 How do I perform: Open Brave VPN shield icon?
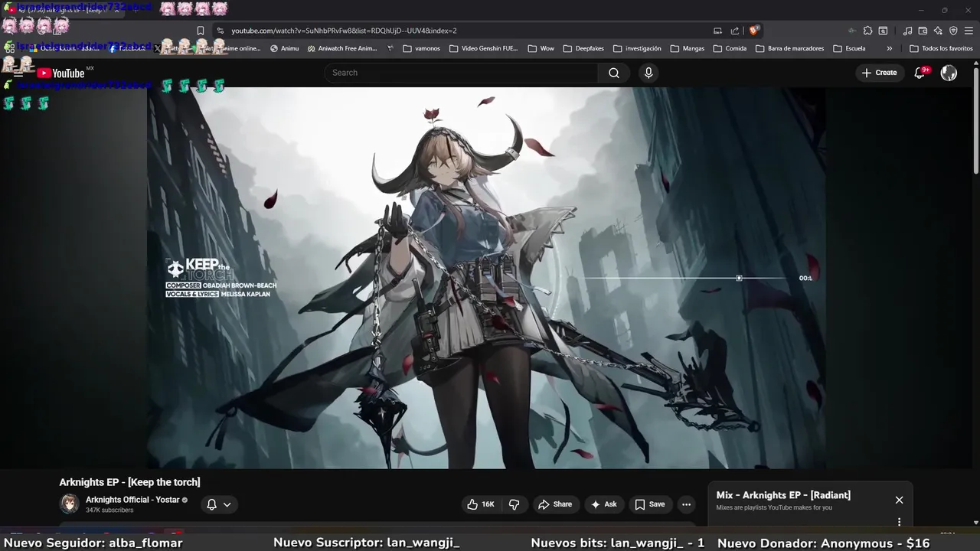pyautogui.click(x=953, y=31)
